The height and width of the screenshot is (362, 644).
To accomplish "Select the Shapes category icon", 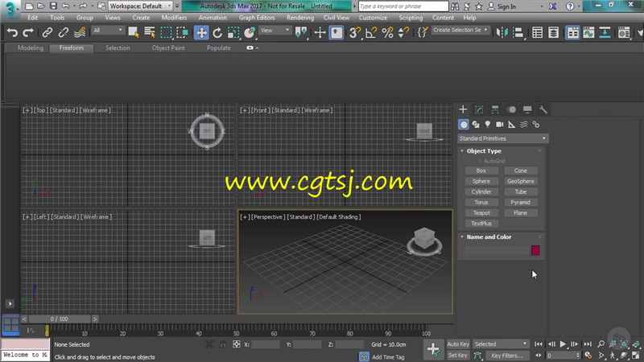I will coord(476,125).
